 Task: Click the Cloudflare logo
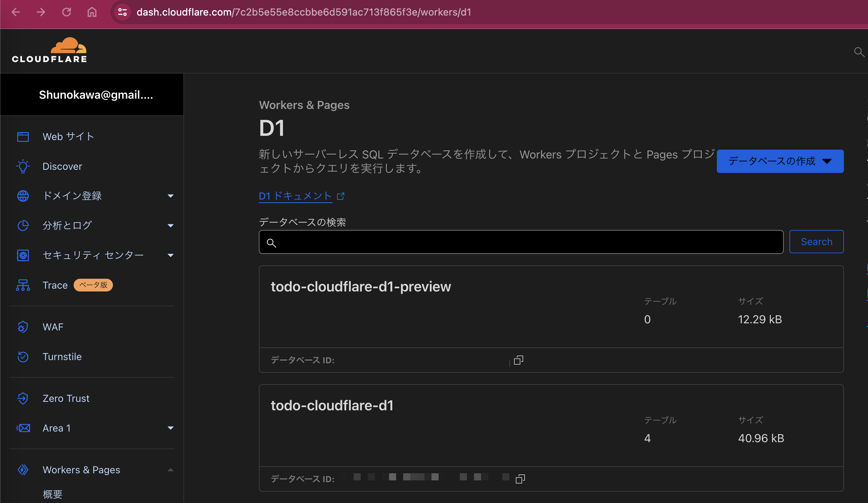tap(50, 50)
